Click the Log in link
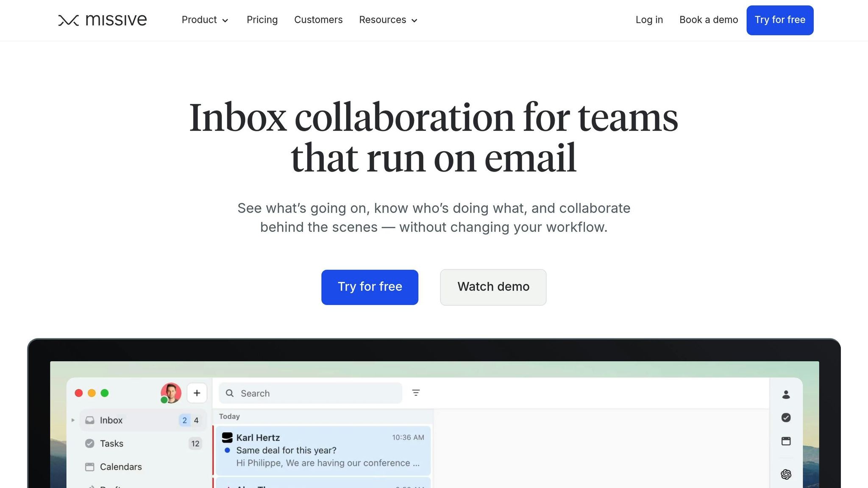868x488 pixels. [x=649, y=20]
